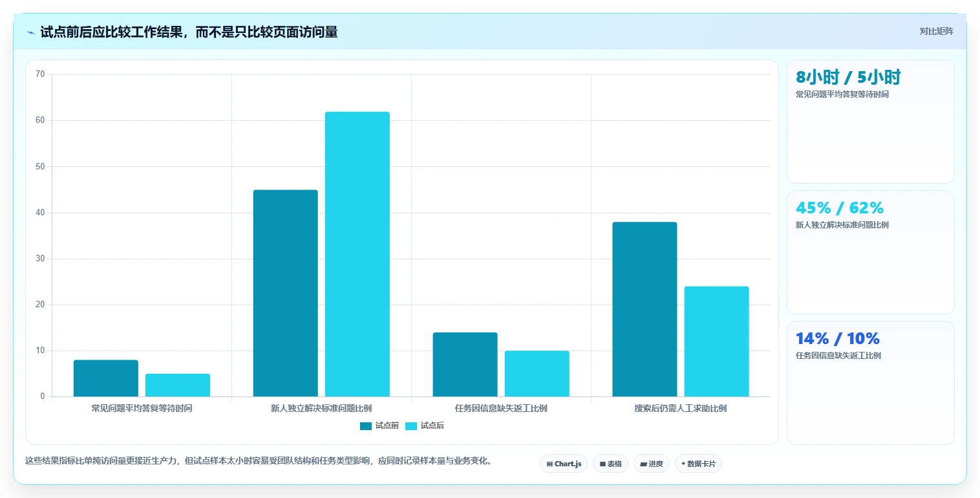Click the 试点后 bar for 新人独立解决标准问题比例
This screenshot has width=980, height=498.
coord(357,254)
